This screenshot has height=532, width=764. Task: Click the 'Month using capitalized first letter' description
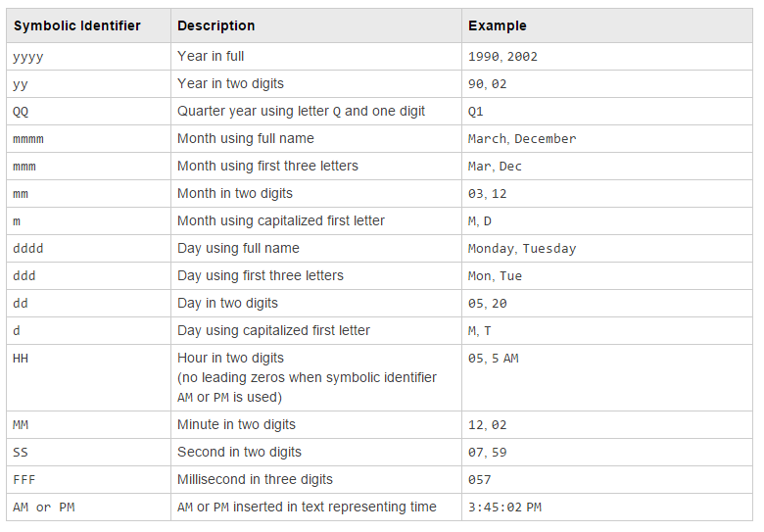pyautogui.click(x=280, y=221)
